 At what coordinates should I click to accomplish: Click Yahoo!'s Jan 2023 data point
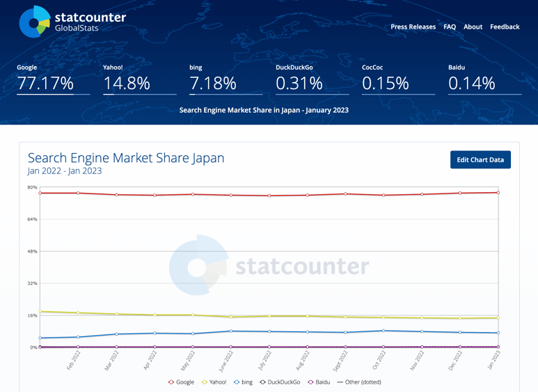point(498,318)
